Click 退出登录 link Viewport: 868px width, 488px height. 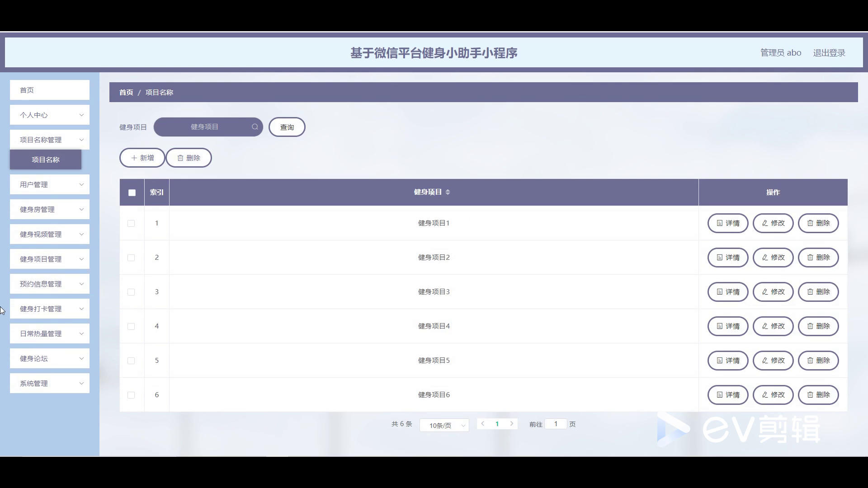pos(829,53)
